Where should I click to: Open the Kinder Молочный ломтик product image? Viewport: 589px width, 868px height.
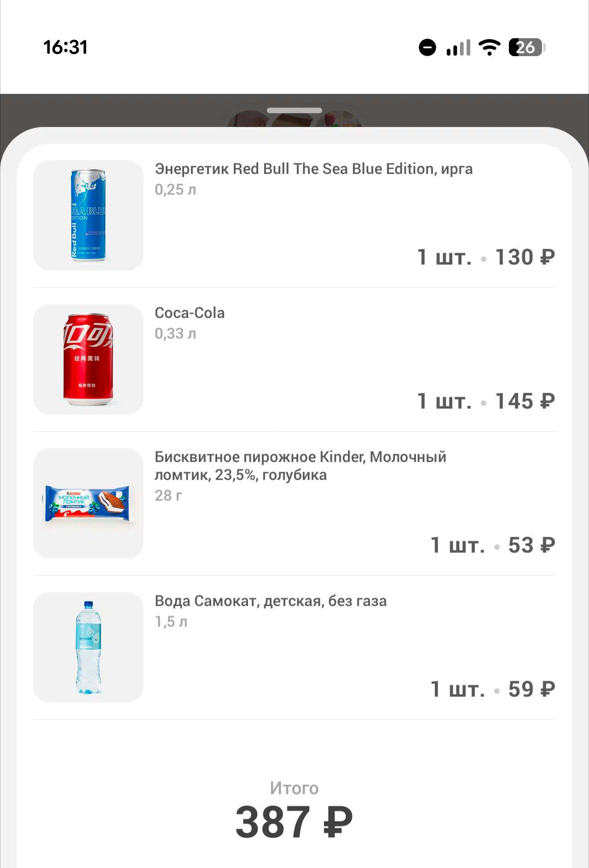88,503
